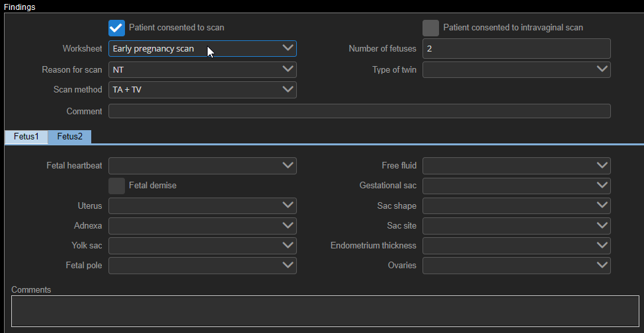Uncheck Patient consented to scan checkbox
This screenshot has width=644, height=333.
pyautogui.click(x=116, y=28)
